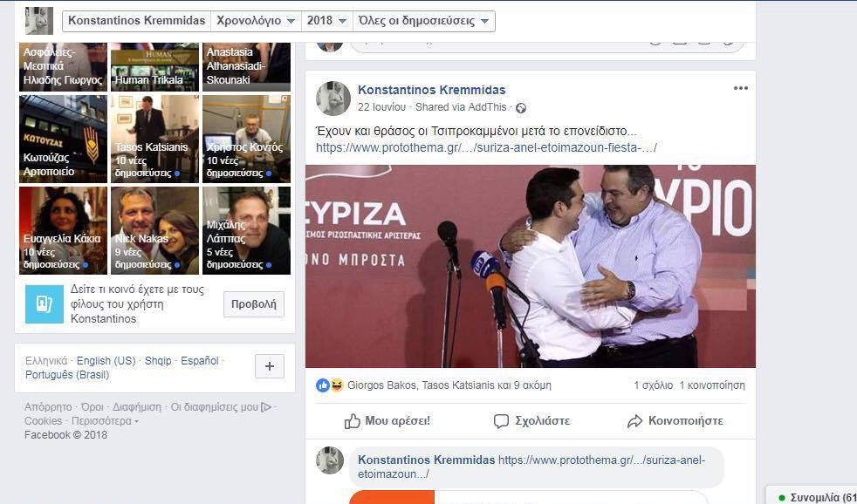Image resolution: width=857 pixels, height=504 pixels.
Task: Open the post options three-dot menu
Action: 740,88
